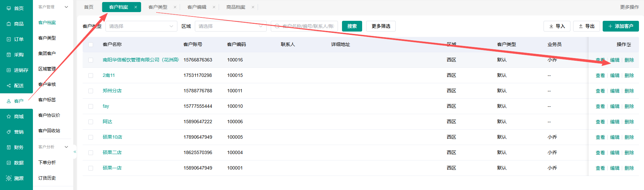The width and height of the screenshot is (644, 190).
Task: Open 集团客户 in the submenu
Action: [47, 53]
